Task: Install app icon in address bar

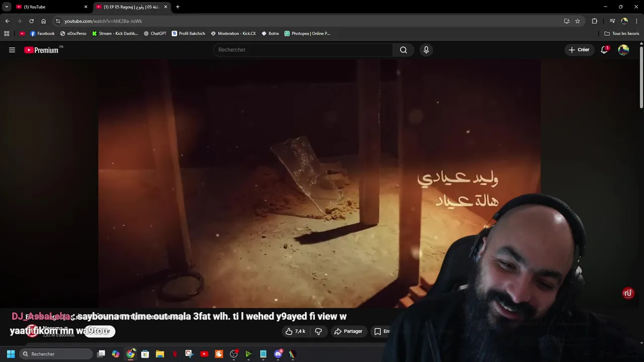Action: 567,21
